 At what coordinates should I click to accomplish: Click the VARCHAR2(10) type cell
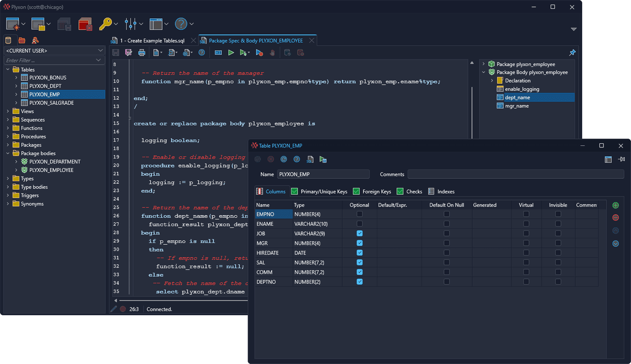(317, 224)
